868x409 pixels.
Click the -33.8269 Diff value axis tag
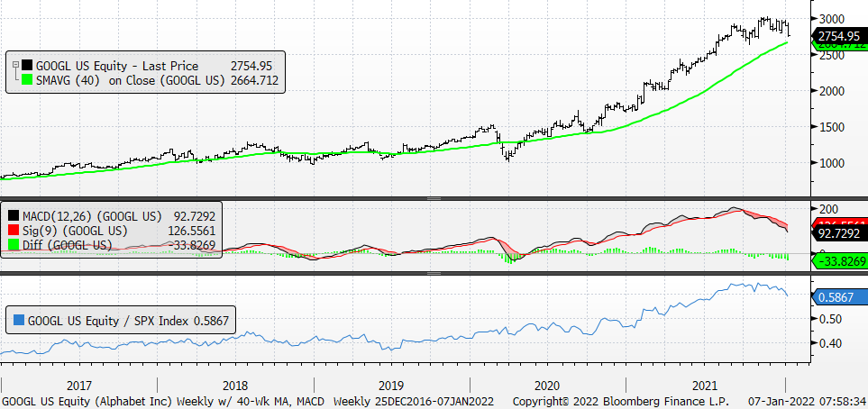840,261
